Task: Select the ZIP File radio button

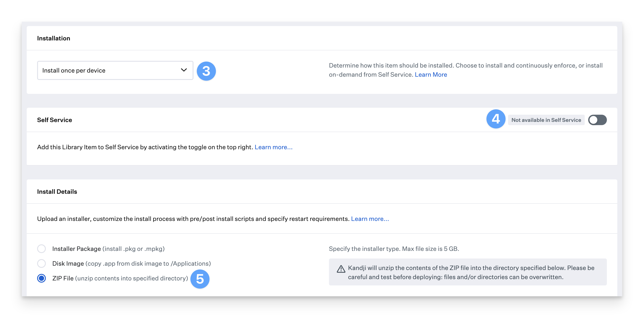Action: click(x=41, y=278)
